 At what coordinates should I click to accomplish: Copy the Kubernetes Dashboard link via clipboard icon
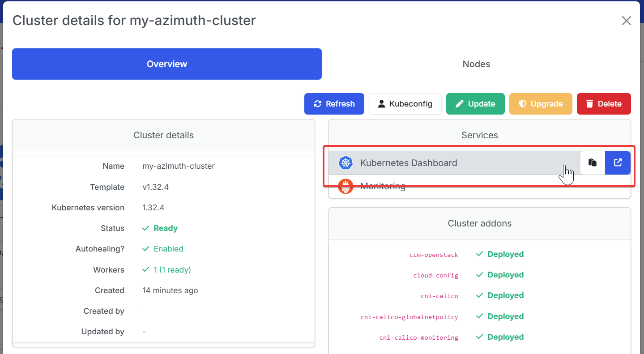click(x=593, y=163)
